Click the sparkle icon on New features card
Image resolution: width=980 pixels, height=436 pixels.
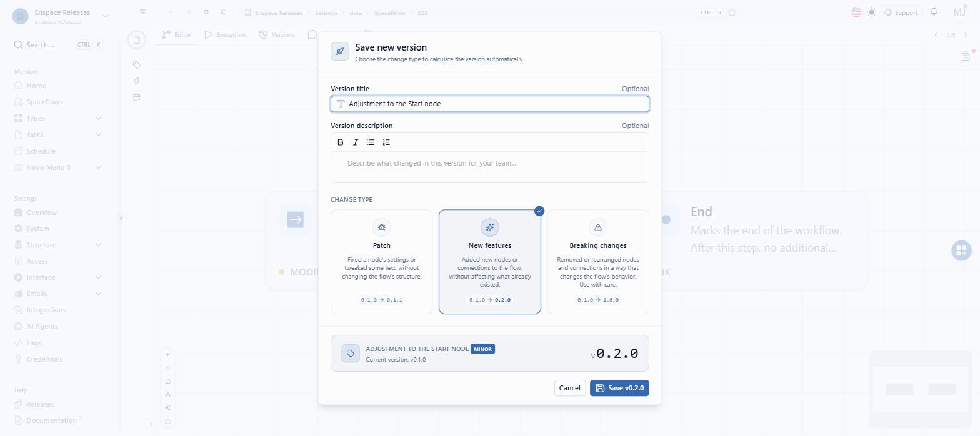point(490,227)
